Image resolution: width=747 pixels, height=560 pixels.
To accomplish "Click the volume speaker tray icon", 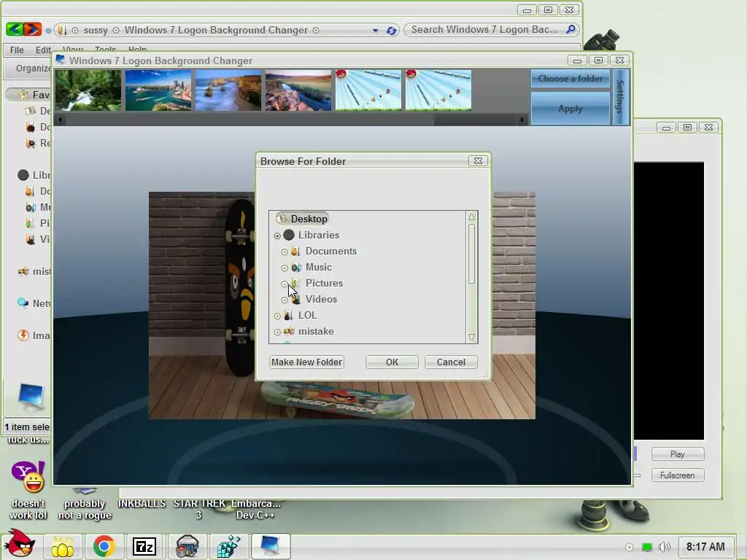I will point(664,547).
